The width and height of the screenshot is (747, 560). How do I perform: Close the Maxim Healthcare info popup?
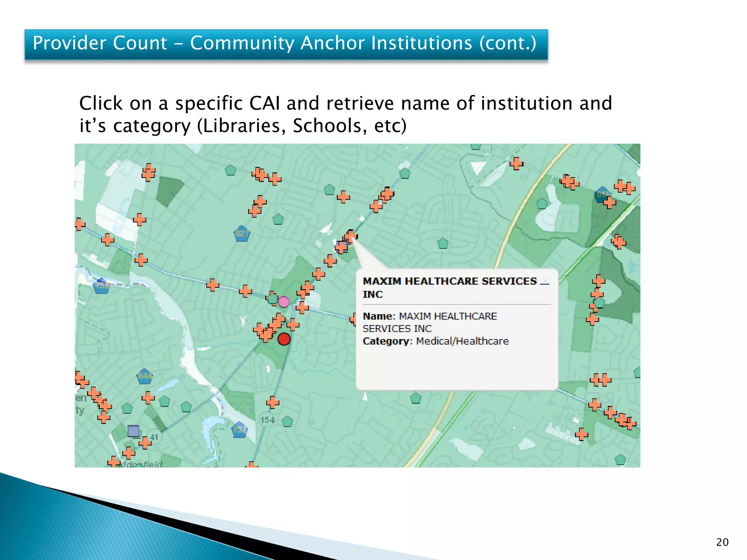coord(545,281)
